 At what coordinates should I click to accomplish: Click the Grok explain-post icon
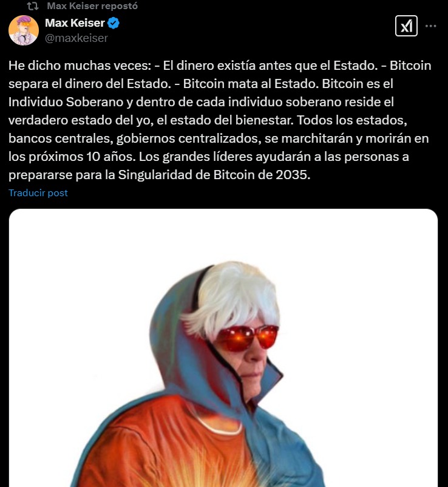tap(406, 26)
